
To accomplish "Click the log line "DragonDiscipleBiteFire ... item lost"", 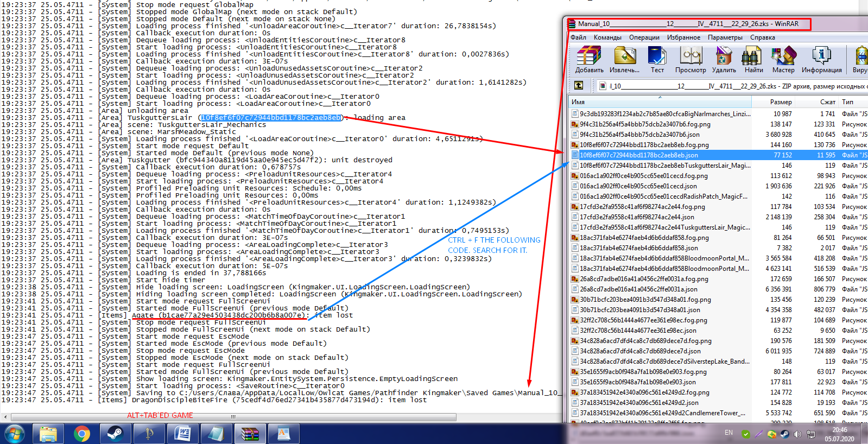I will 214,400.
